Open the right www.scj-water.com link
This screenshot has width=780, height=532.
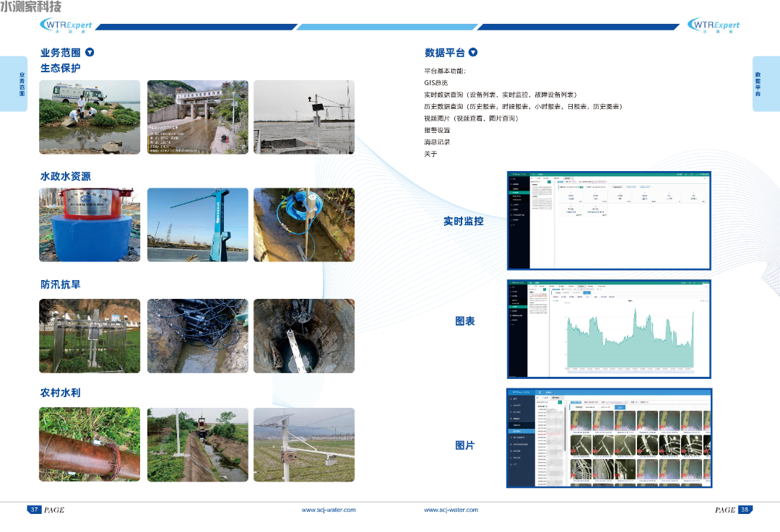coord(451,510)
